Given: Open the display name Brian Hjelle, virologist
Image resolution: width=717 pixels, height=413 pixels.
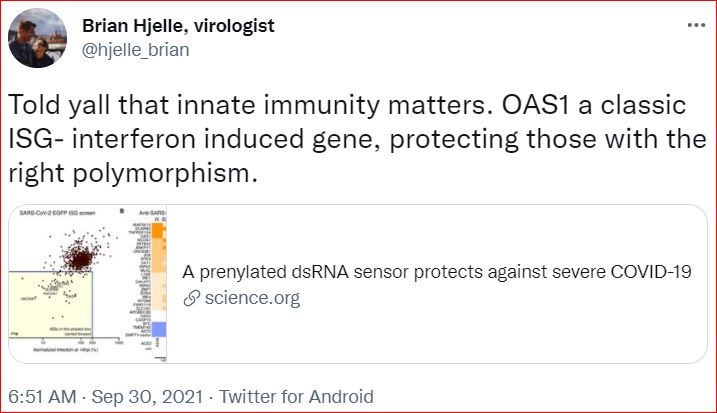Looking at the screenshot, I should point(178,26).
